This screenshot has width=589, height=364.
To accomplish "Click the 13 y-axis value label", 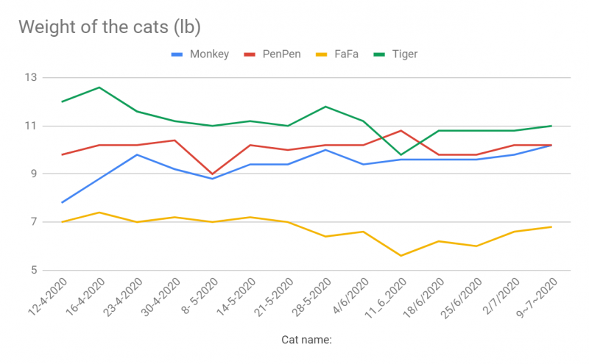I will [32, 78].
